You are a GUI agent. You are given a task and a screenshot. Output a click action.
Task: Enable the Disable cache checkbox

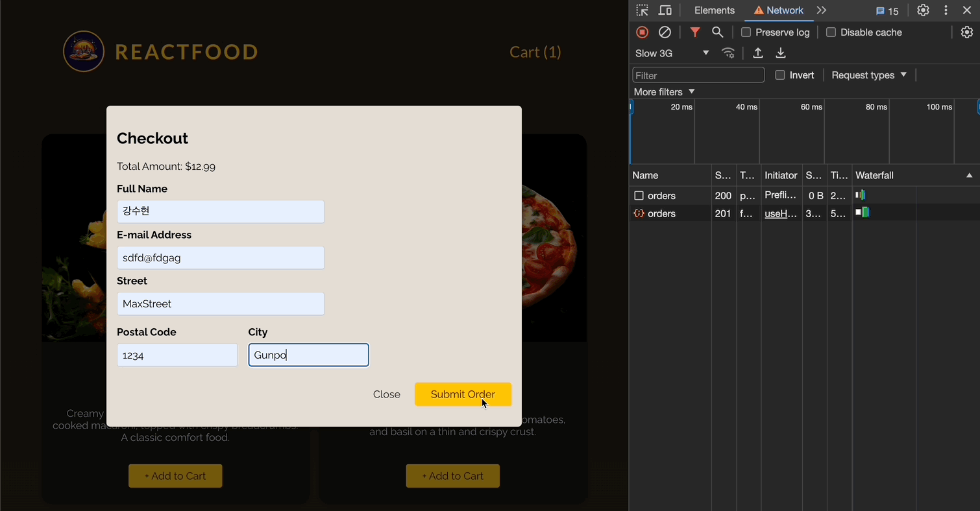831,32
